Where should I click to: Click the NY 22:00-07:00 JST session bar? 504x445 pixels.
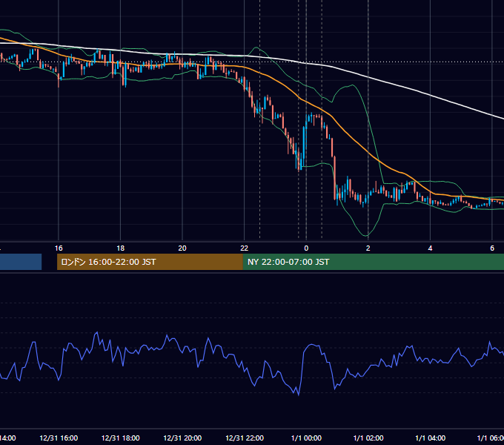[374, 262]
